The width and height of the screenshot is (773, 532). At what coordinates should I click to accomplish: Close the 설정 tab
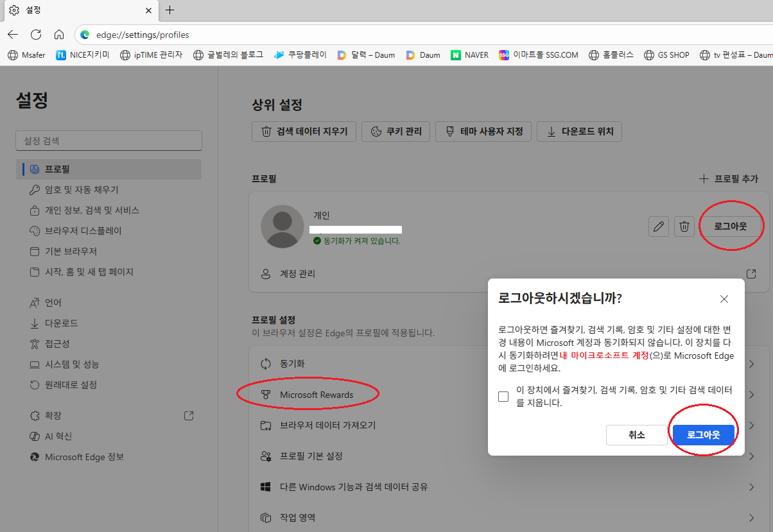[148, 10]
